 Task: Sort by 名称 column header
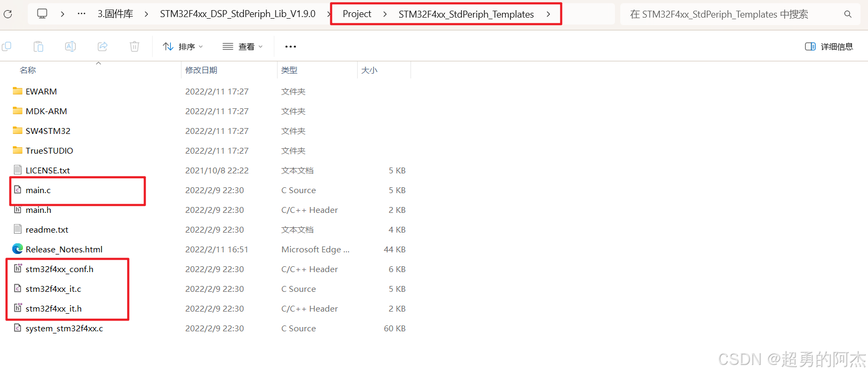pyautogui.click(x=28, y=70)
